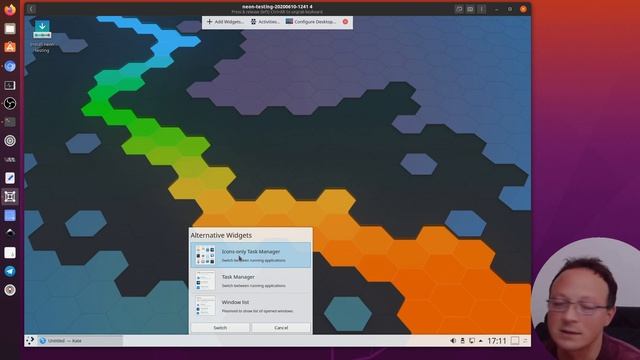This screenshot has height=360, width=640.
Task: Launch Ubuntu Software from the dock
Action: click(10, 47)
